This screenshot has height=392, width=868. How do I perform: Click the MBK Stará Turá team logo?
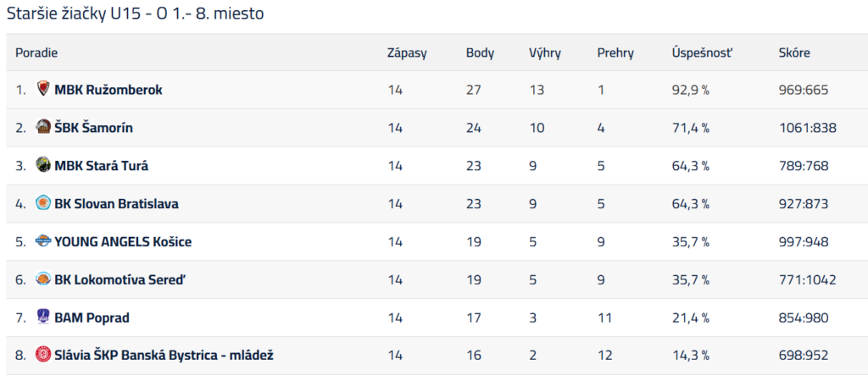click(43, 165)
